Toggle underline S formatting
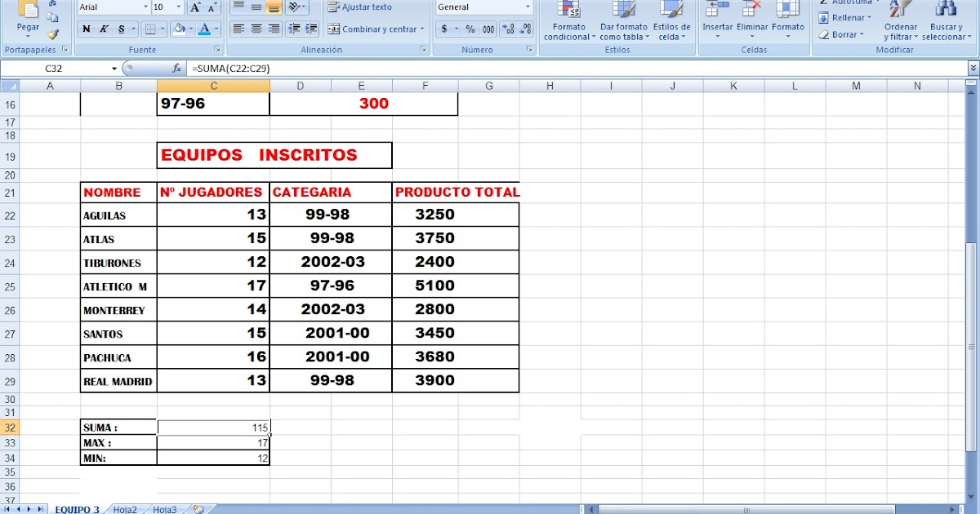The image size is (980, 514). [122, 29]
